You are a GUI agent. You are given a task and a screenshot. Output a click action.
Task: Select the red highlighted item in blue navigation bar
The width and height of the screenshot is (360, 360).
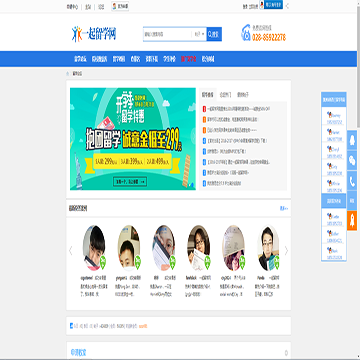click(189, 59)
